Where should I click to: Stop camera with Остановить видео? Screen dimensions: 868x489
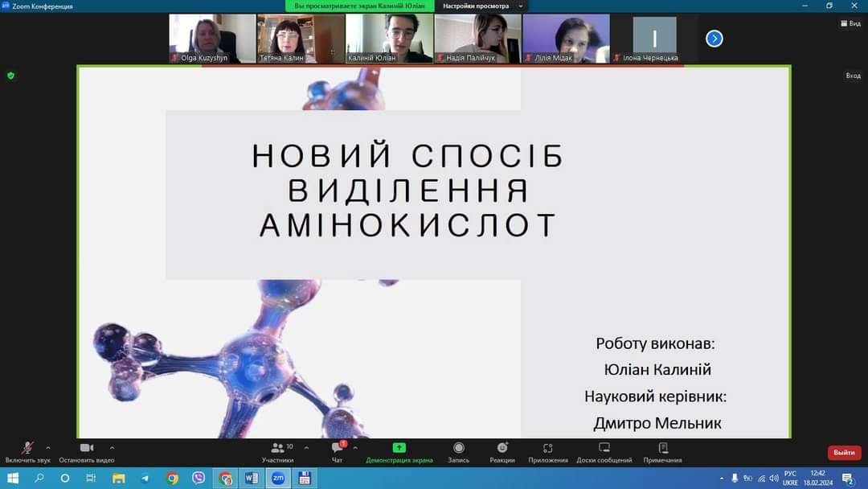coord(86,452)
